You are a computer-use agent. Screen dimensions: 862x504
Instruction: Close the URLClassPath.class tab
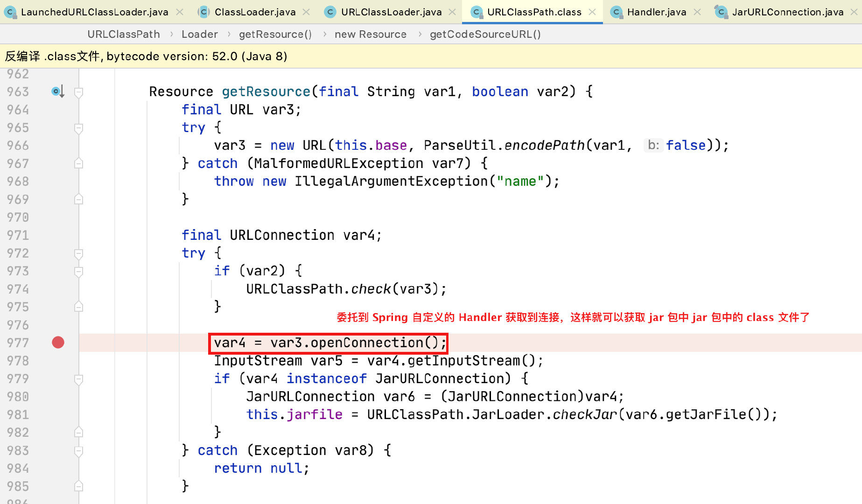[592, 12]
